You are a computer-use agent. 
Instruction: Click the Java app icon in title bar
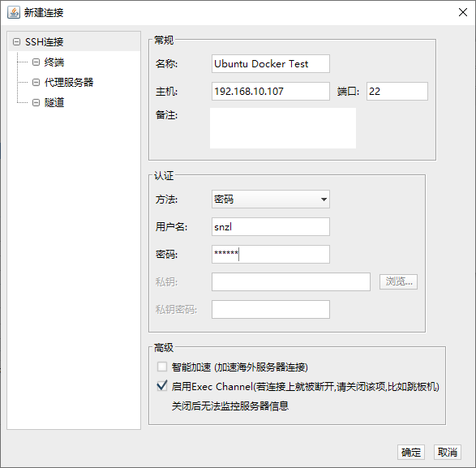click(14, 12)
